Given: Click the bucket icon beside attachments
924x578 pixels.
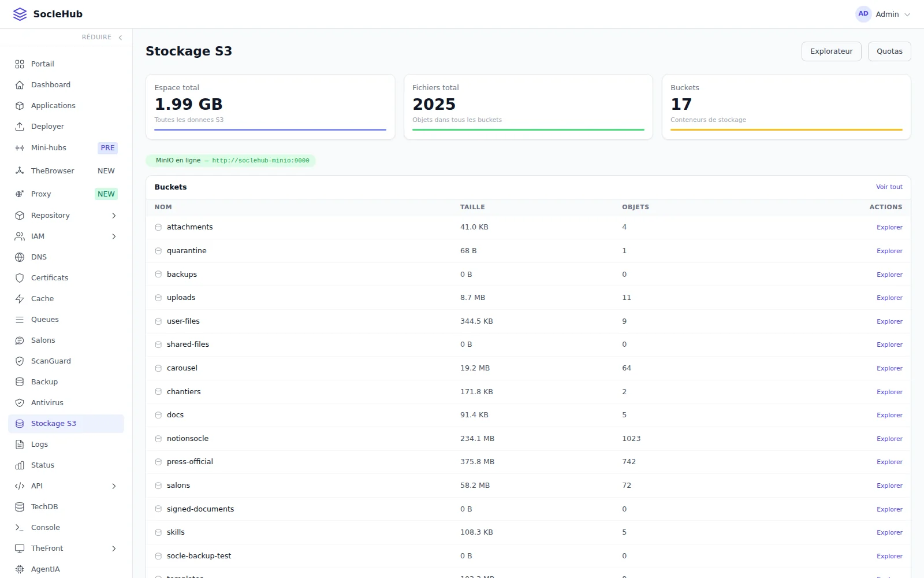Looking at the screenshot, I should [158, 227].
